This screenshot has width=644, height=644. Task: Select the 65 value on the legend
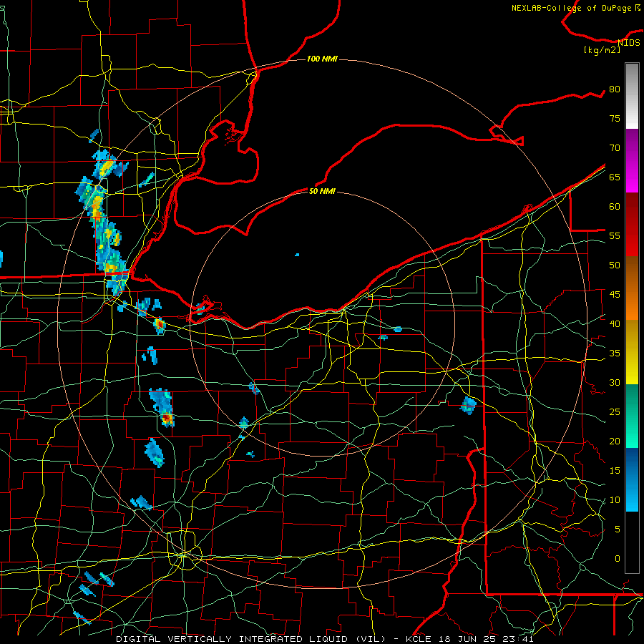tap(615, 177)
